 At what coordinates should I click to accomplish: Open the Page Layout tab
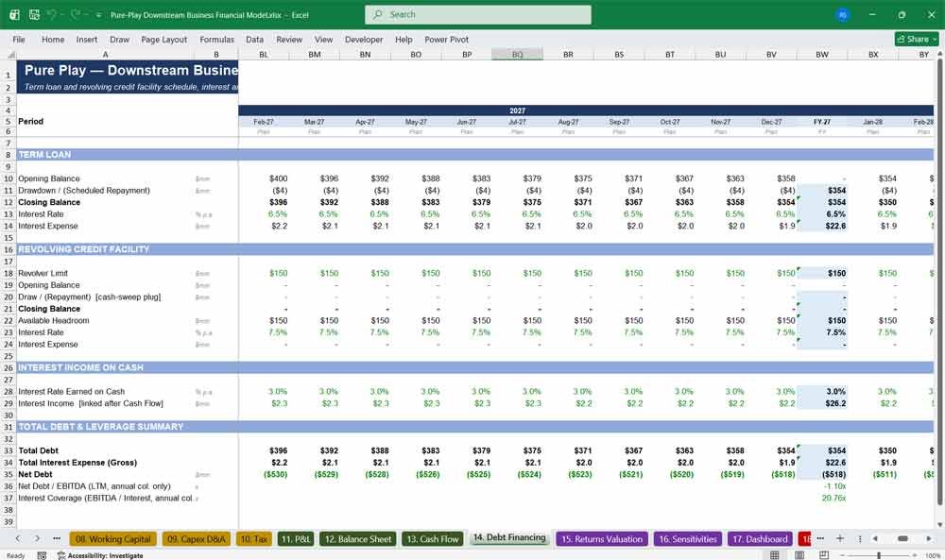[163, 39]
